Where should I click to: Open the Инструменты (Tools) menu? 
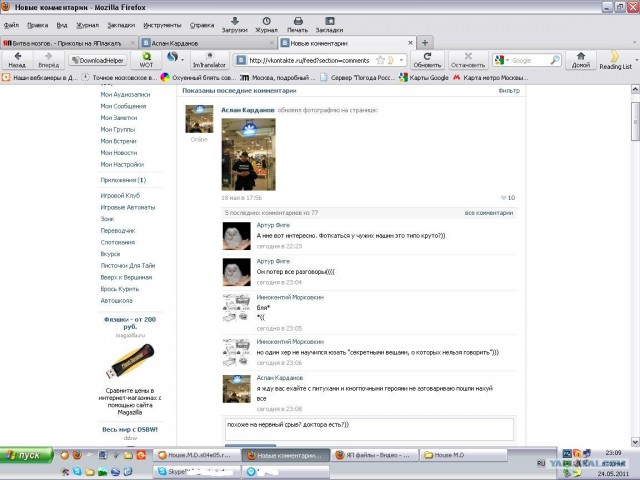pos(162,25)
